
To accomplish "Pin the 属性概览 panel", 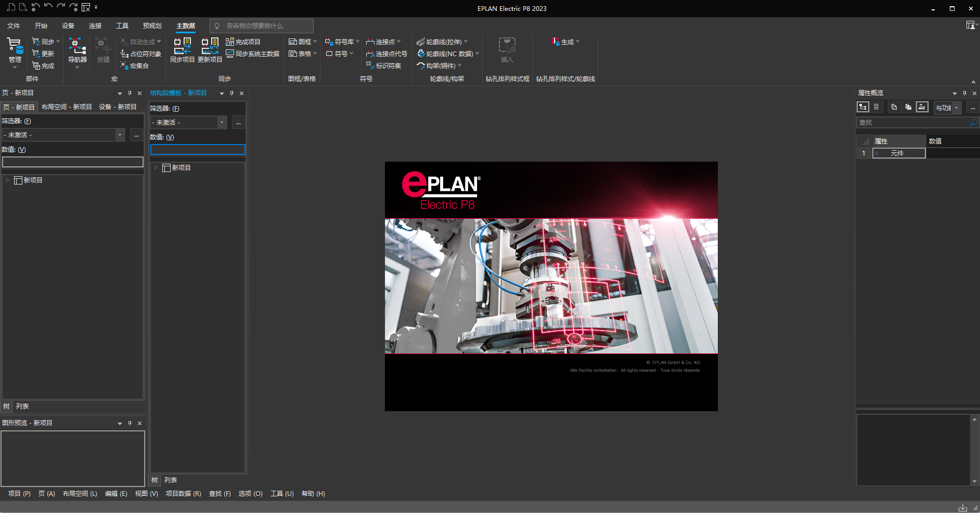I will (964, 93).
